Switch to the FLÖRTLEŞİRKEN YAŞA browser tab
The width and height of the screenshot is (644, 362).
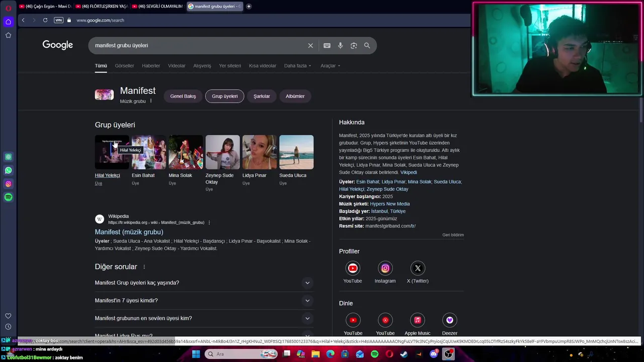102,7
